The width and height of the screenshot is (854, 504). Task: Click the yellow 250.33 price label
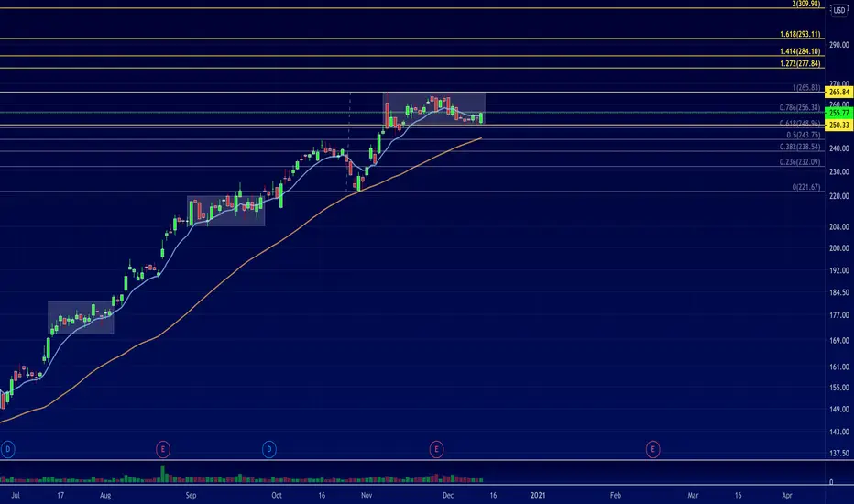coord(839,126)
